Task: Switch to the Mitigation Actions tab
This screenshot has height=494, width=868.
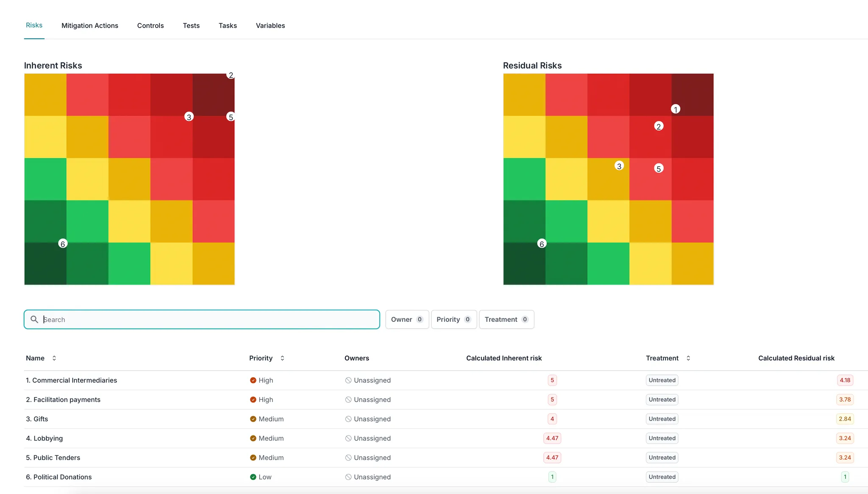Action: (90, 25)
